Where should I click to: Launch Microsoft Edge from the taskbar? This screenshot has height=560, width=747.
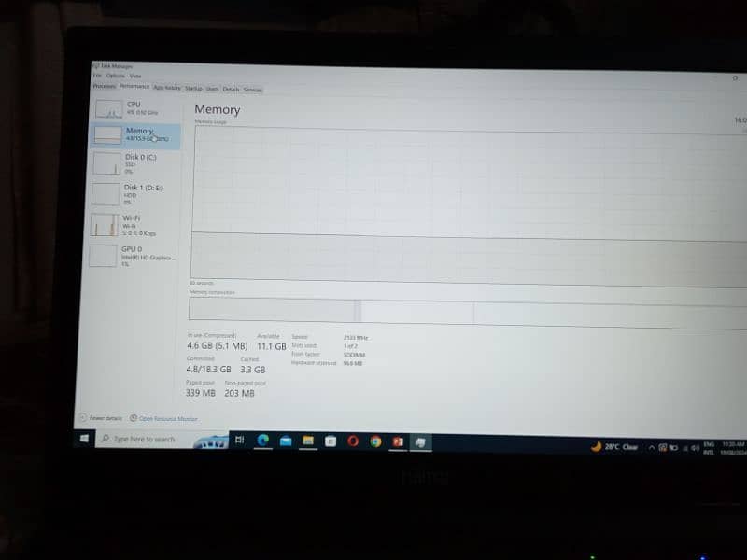coord(263,441)
